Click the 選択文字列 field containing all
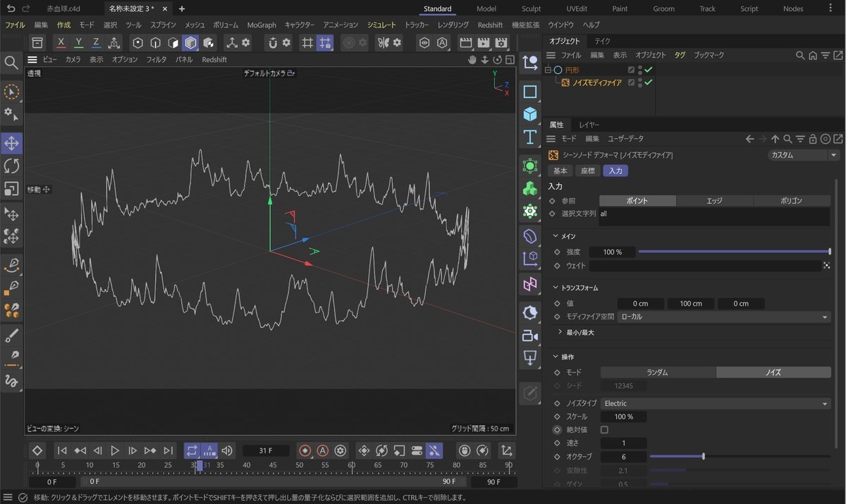 [714, 216]
